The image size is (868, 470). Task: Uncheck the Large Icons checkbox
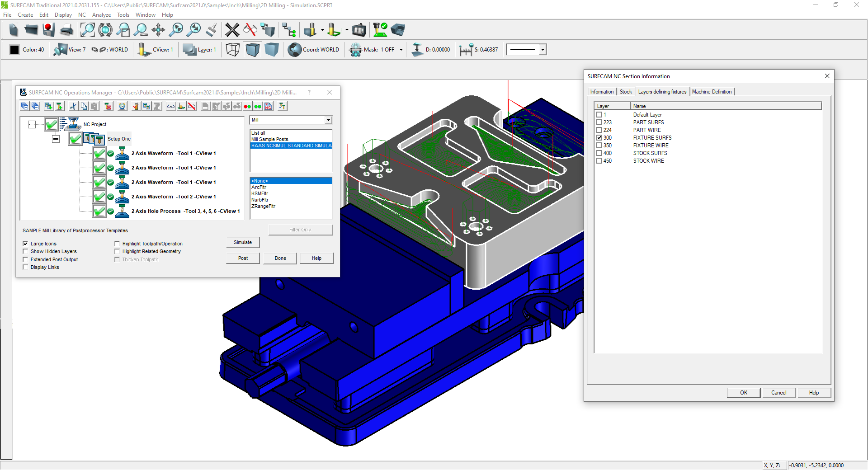[26, 244]
